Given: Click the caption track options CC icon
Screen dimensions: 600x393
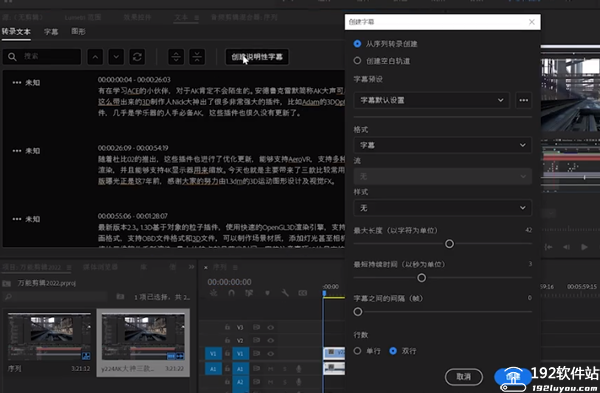Looking at the screenshot, I should click(x=303, y=293).
